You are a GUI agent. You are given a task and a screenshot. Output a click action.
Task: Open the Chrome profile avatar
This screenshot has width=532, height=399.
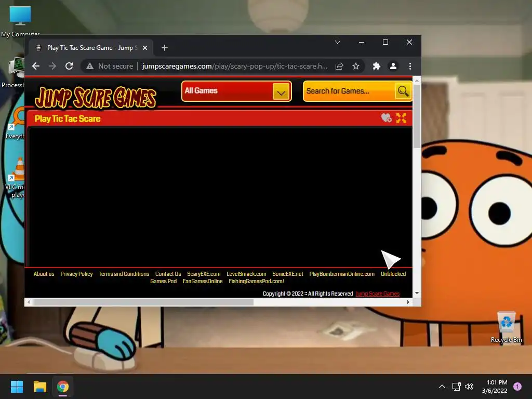393,66
